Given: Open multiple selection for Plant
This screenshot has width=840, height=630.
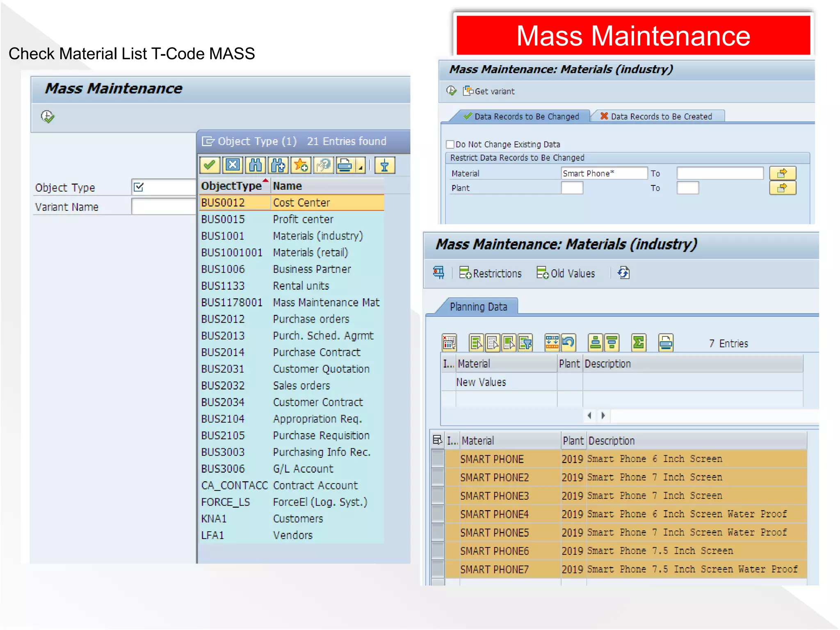Looking at the screenshot, I should point(783,188).
